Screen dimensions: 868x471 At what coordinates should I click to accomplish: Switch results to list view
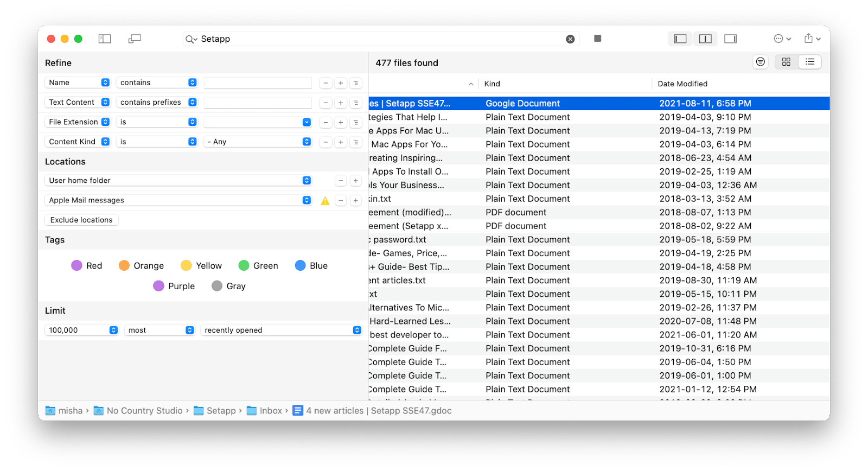pos(810,62)
